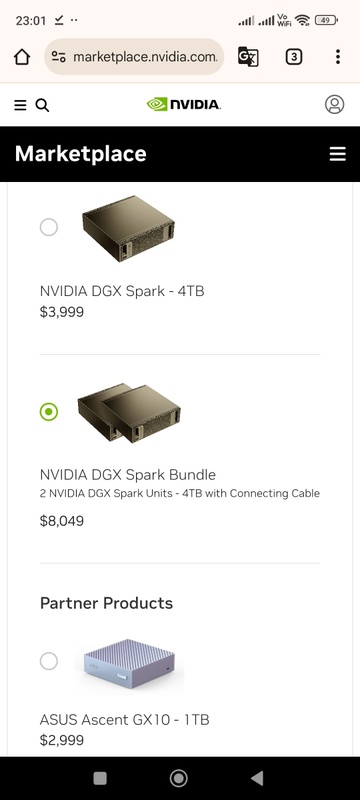Select the DGX Spark Bundle radio button
This screenshot has height=800, width=360.
(x=49, y=412)
